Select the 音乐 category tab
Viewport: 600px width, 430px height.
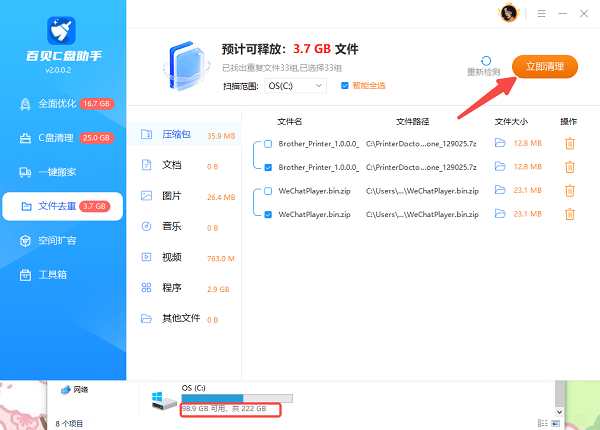(184, 226)
